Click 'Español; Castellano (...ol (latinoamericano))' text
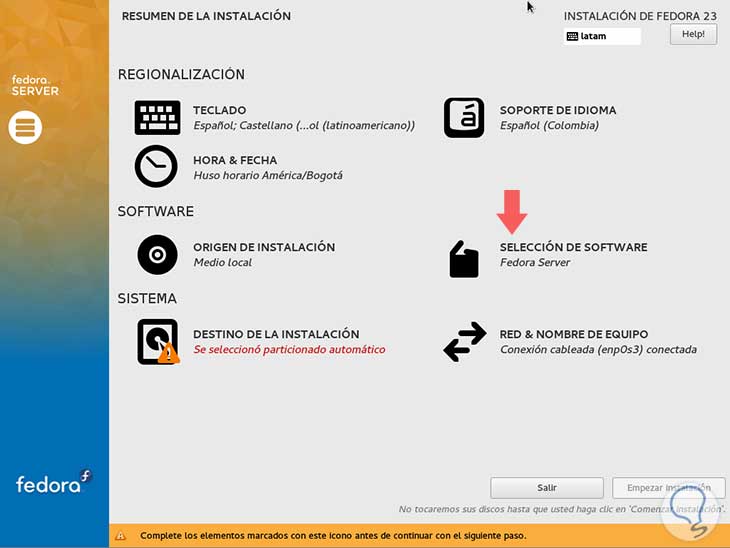Image resolution: width=730 pixels, height=548 pixels. coord(304,126)
